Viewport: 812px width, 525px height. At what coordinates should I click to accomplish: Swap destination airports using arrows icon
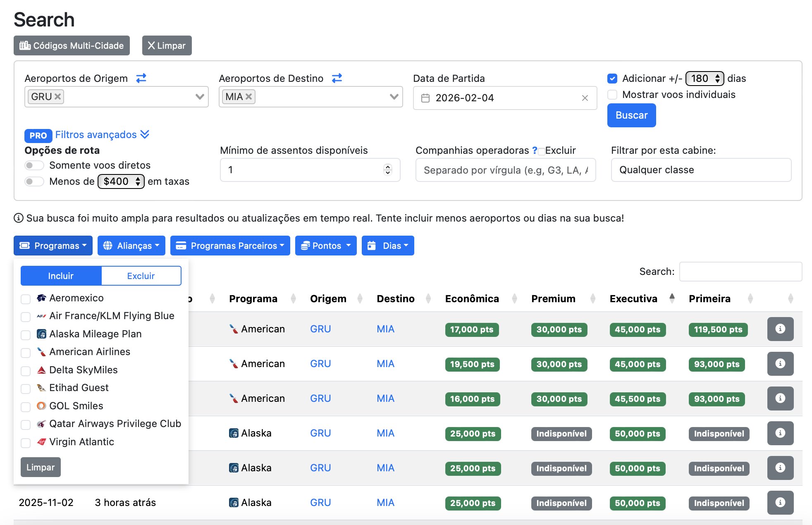point(337,78)
